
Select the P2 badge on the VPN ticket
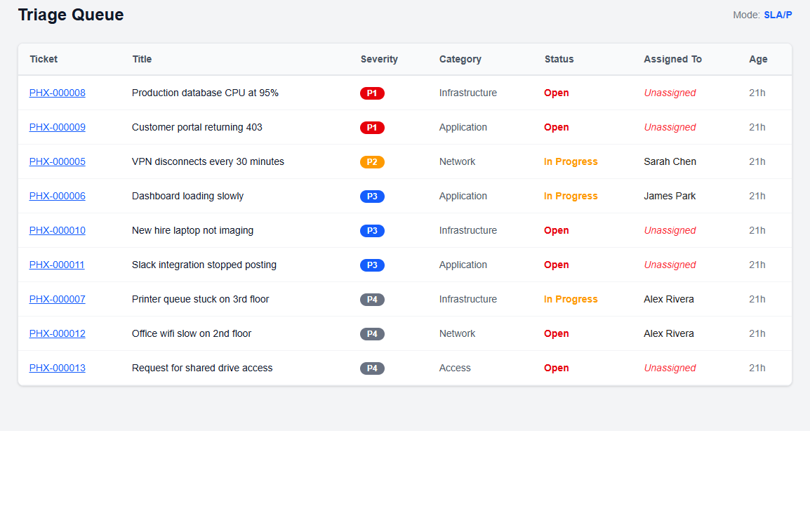[x=372, y=161]
